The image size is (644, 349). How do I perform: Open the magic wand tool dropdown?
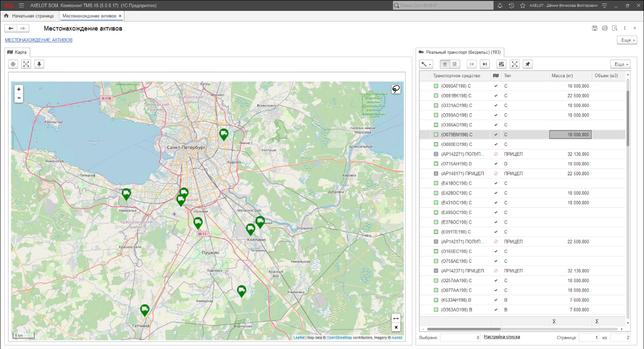tap(426, 64)
